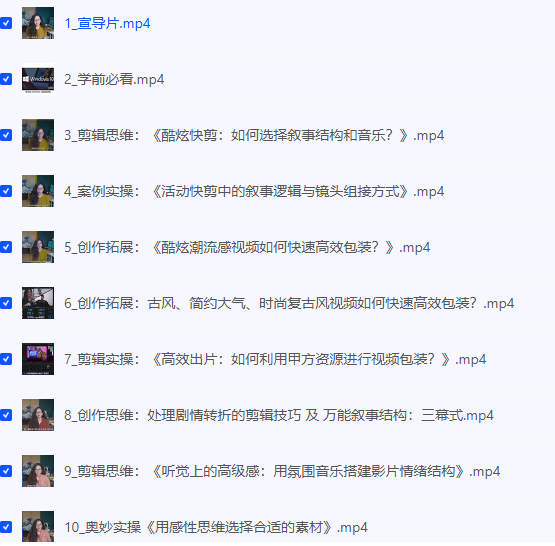Image resolution: width=555 pixels, height=546 pixels.
Task: Open 4_案例实操 活动快剪 video title
Action: click(254, 191)
